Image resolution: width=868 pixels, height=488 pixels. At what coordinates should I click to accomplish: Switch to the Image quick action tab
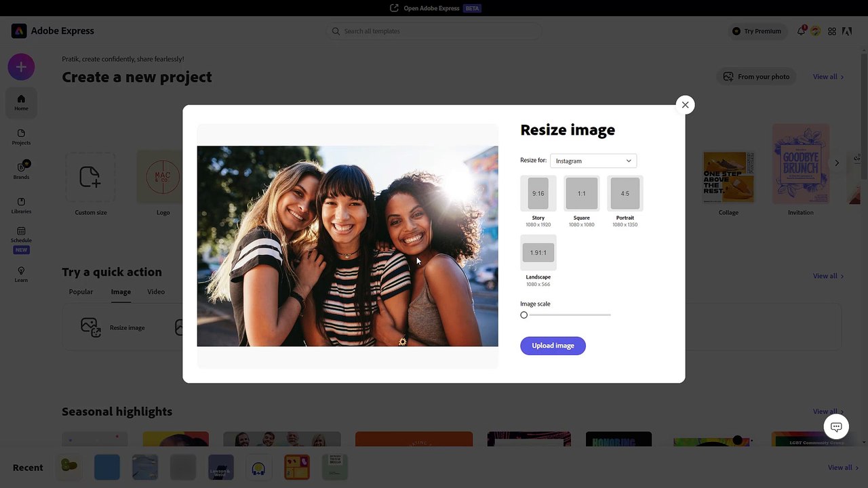[121, 291]
